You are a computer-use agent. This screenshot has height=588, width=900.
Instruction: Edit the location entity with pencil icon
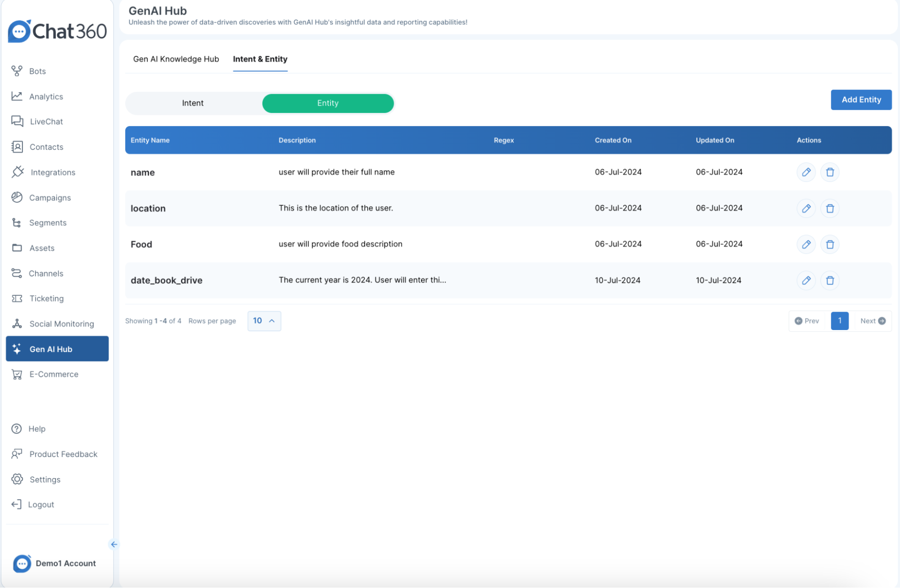(x=806, y=208)
